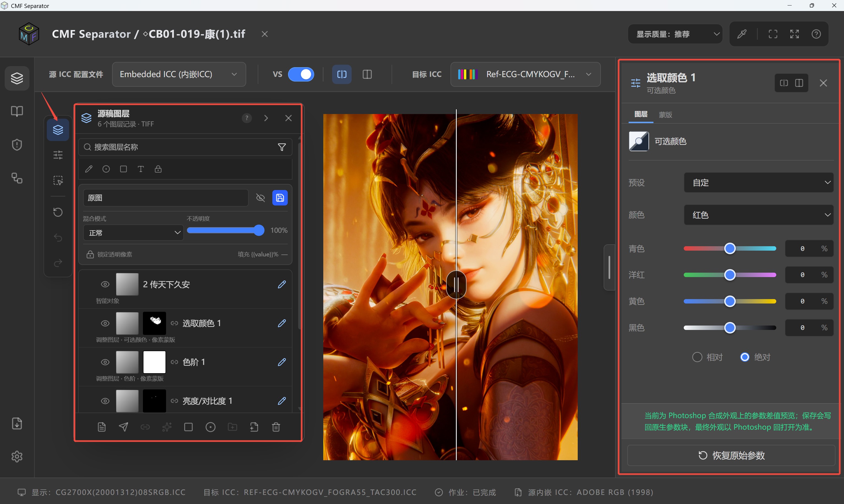Image resolution: width=844 pixels, height=504 pixels.
Task: Open the adjustments sliders tool in toolstrip
Action: [58, 155]
